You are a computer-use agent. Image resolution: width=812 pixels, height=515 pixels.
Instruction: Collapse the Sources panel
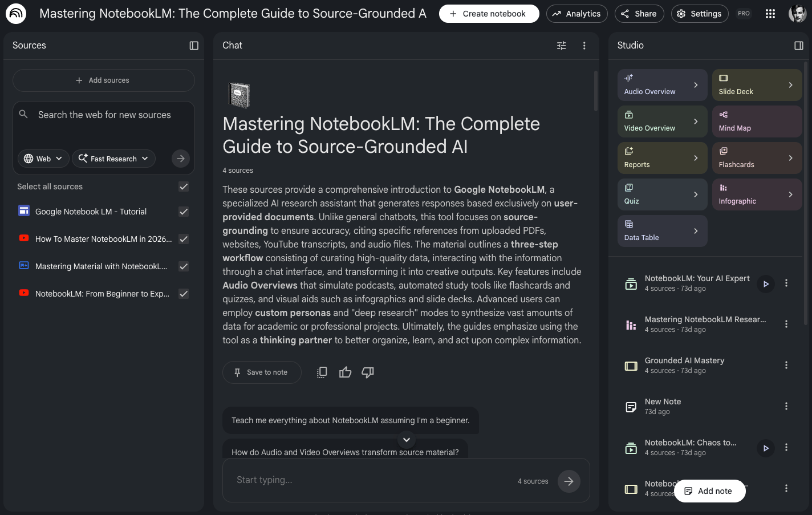tap(194, 46)
